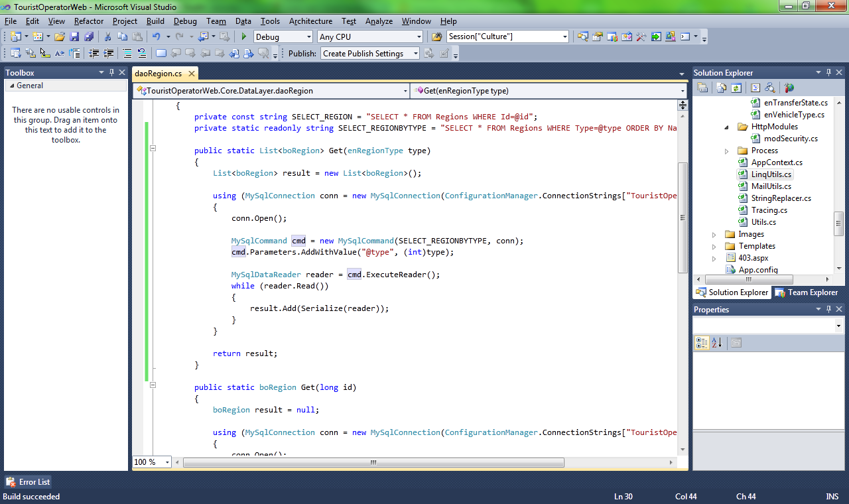This screenshot has width=849, height=504.
Task: Open the Any CPU platform dropdown
Action: point(419,36)
